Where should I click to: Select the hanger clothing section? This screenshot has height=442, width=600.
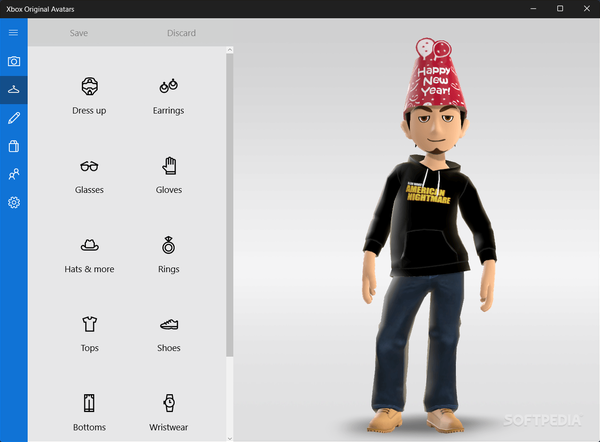pyautogui.click(x=14, y=90)
